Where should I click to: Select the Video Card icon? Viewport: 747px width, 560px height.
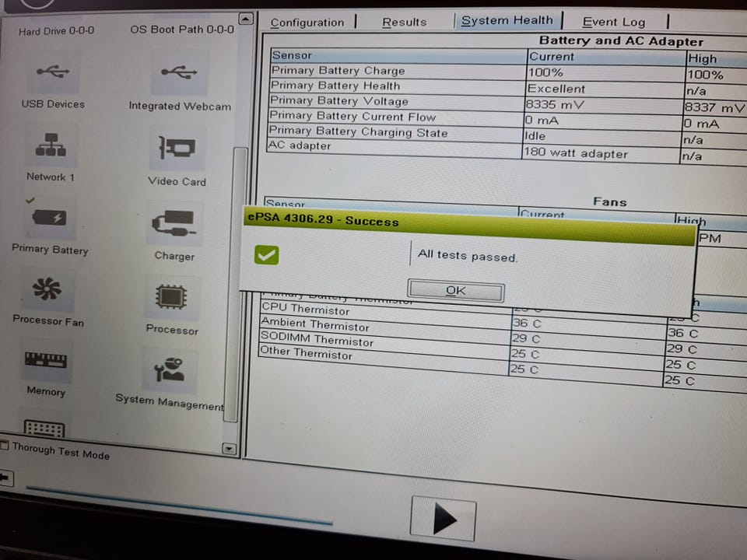tap(177, 148)
